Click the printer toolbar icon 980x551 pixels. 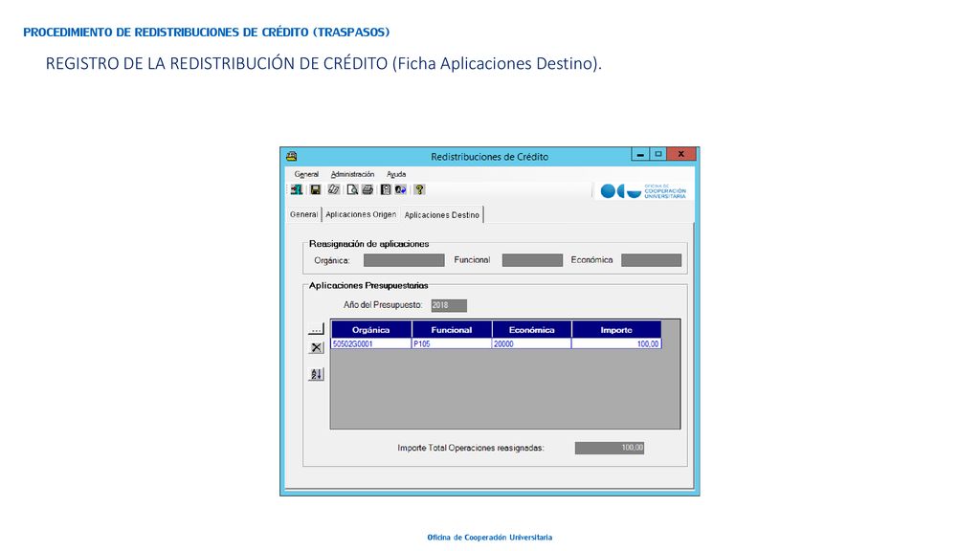367,189
